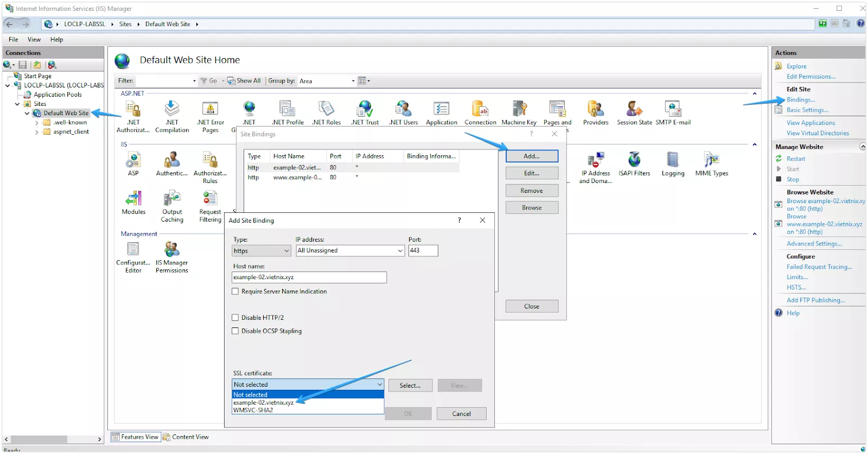Screen dimensions: 868x454
Task: Open the View menu
Action: click(x=34, y=40)
